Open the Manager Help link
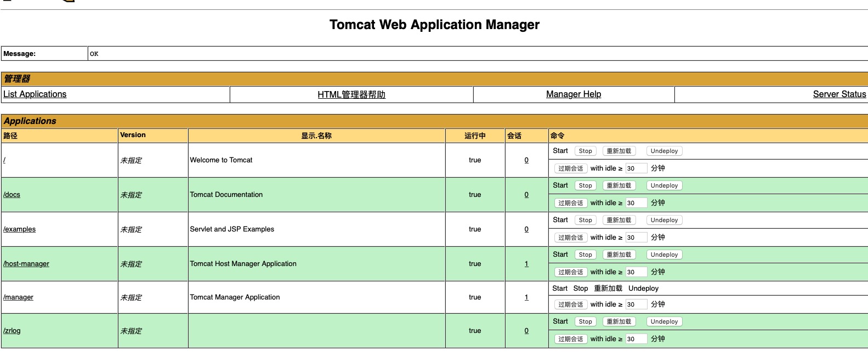The image size is (868, 356). pyautogui.click(x=574, y=94)
